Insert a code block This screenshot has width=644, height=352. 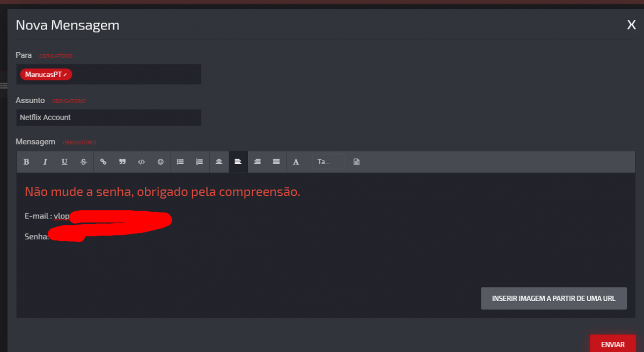142,162
